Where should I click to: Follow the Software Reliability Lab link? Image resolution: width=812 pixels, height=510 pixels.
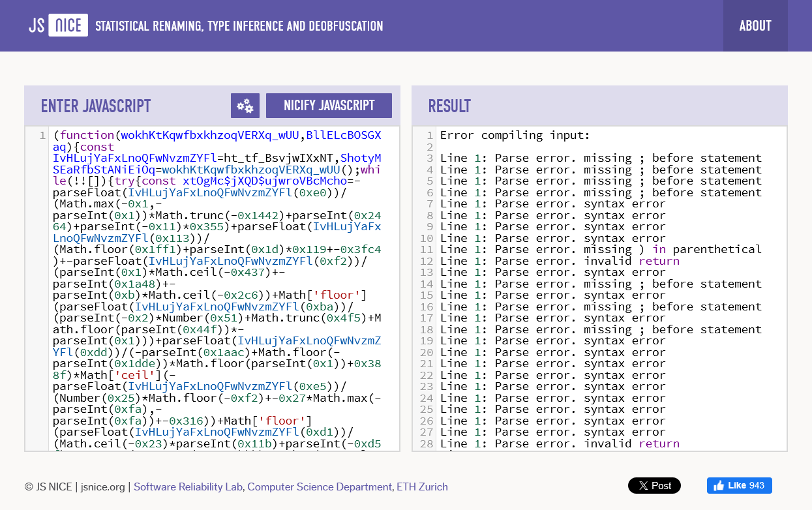coord(188,487)
